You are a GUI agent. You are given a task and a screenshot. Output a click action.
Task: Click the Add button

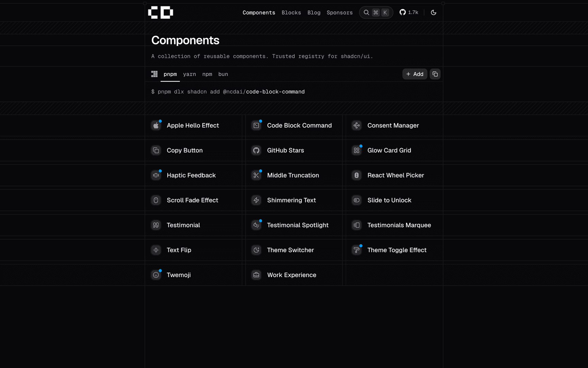click(414, 74)
